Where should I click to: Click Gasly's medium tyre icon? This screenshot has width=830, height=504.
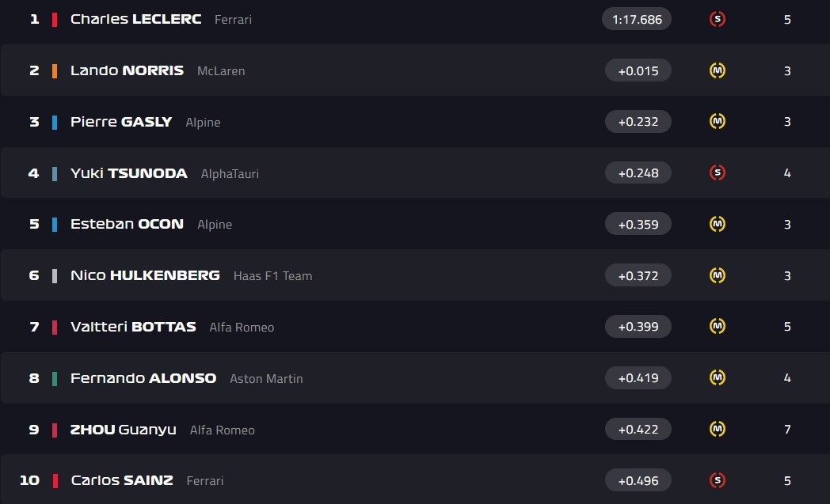(x=717, y=122)
